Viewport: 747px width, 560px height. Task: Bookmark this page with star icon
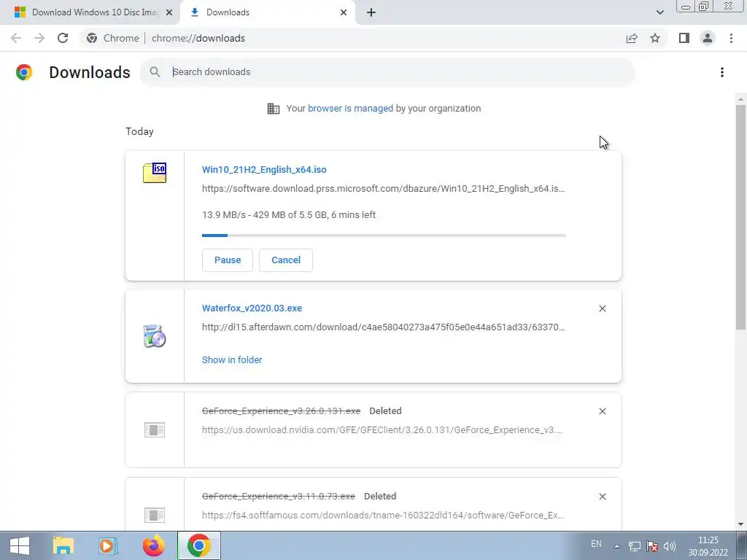pyautogui.click(x=655, y=38)
